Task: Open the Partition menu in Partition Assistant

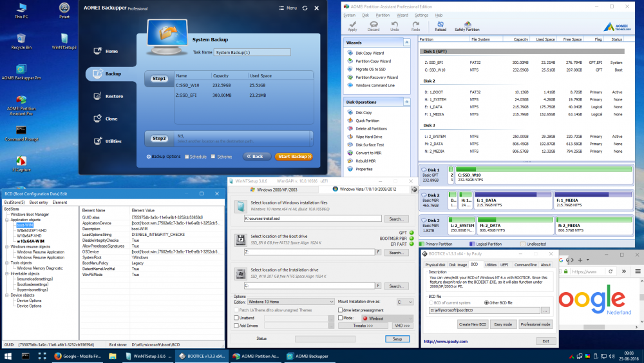Action: pos(383,14)
